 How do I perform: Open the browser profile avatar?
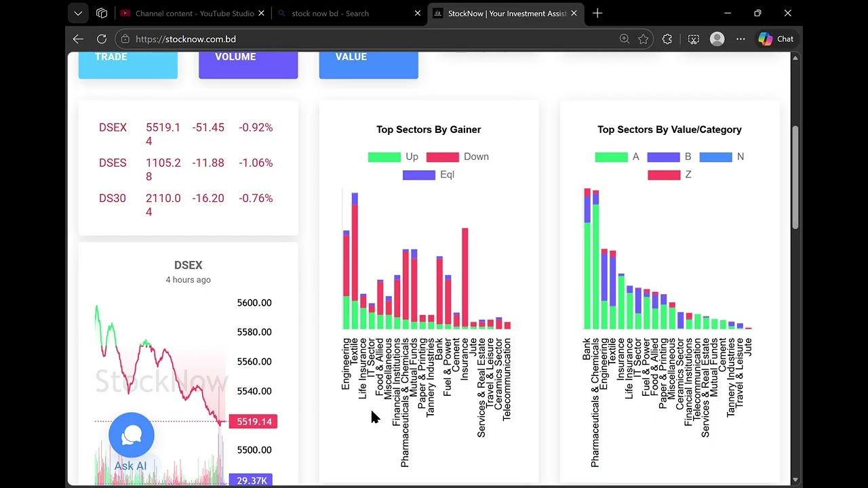pyautogui.click(x=717, y=39)
